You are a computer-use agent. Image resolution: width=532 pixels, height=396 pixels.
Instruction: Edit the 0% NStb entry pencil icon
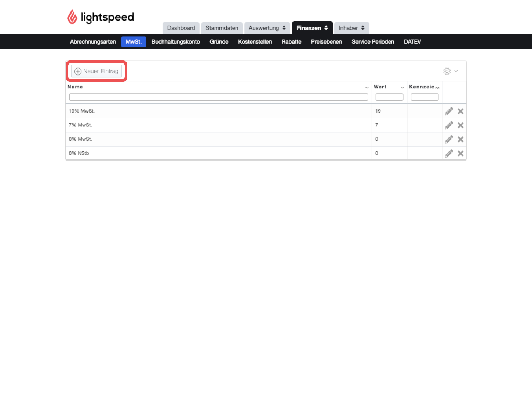click(x=449, y=153)
